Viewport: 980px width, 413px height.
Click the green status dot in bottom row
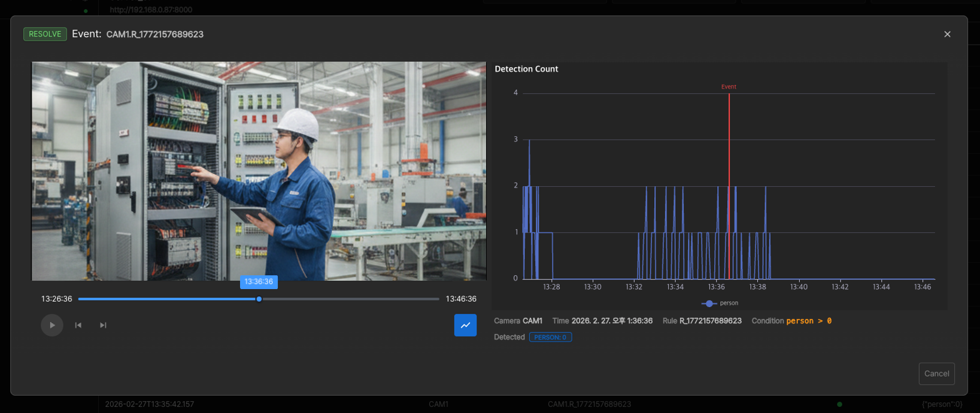point(839,404)
